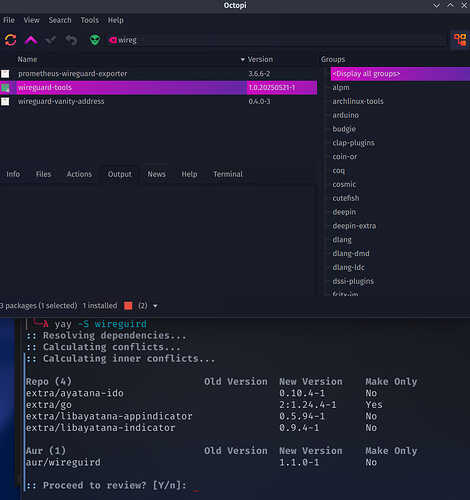Screen dimensions: 470x500
Task: Select the coq group
Action: [x=338, y=171]
